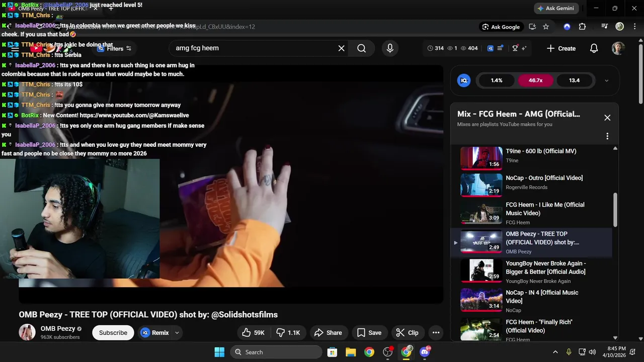644x362 pixels.
Task: Expand the vidIQ stats panel chevron
Action: [x=606, y=80]
